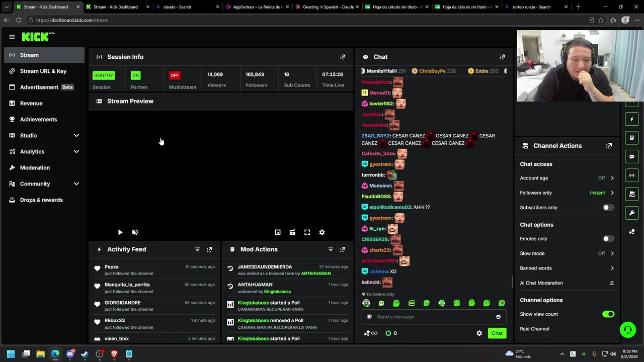Open the Advertisement Beta page

tap(44, 87)
